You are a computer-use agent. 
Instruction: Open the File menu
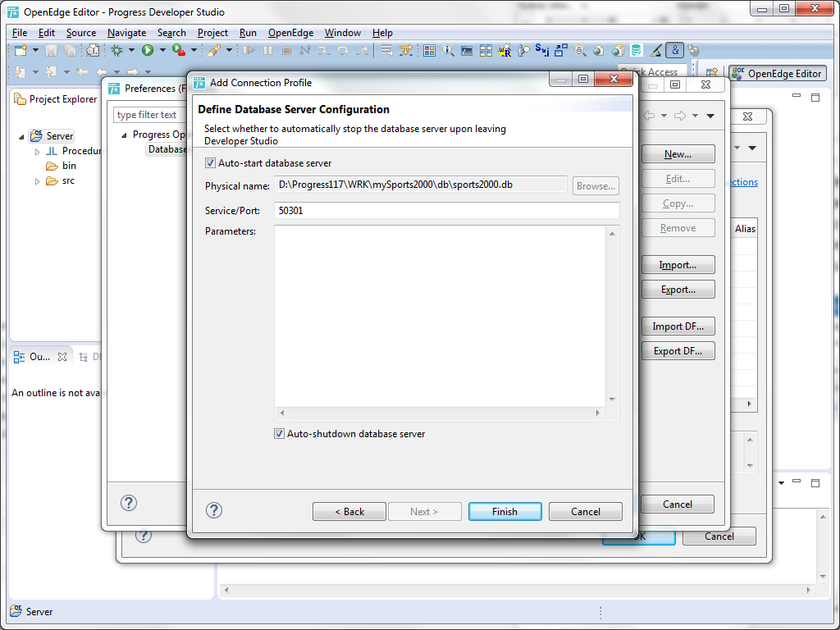click(20, 33)
